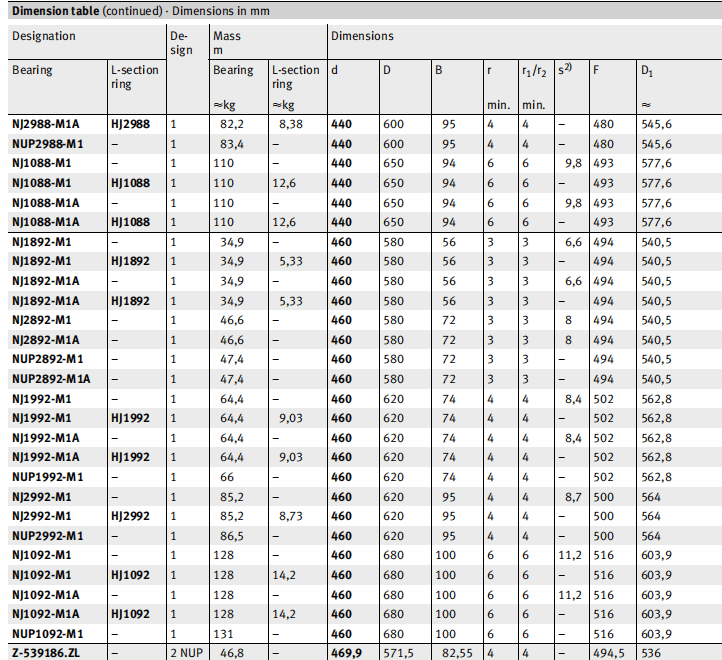Select the Designation column header
The image size is (722, 660).
tap(44, 36)
